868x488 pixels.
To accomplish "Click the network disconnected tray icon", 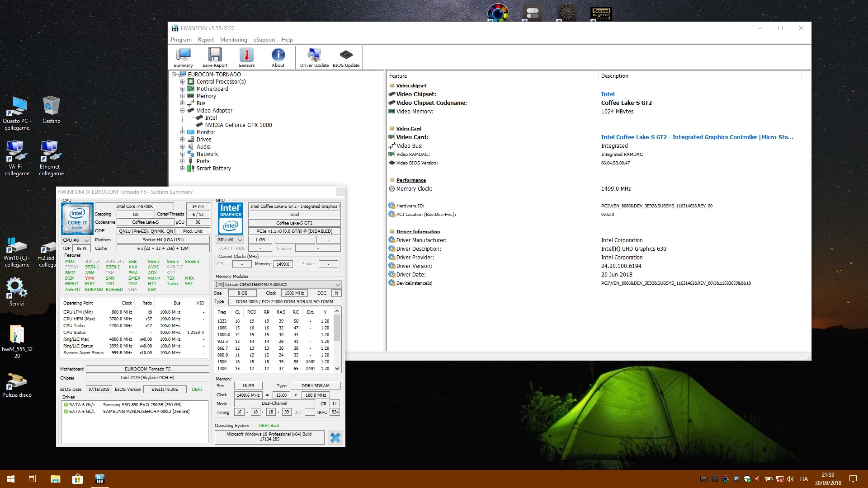I will 779,479.
